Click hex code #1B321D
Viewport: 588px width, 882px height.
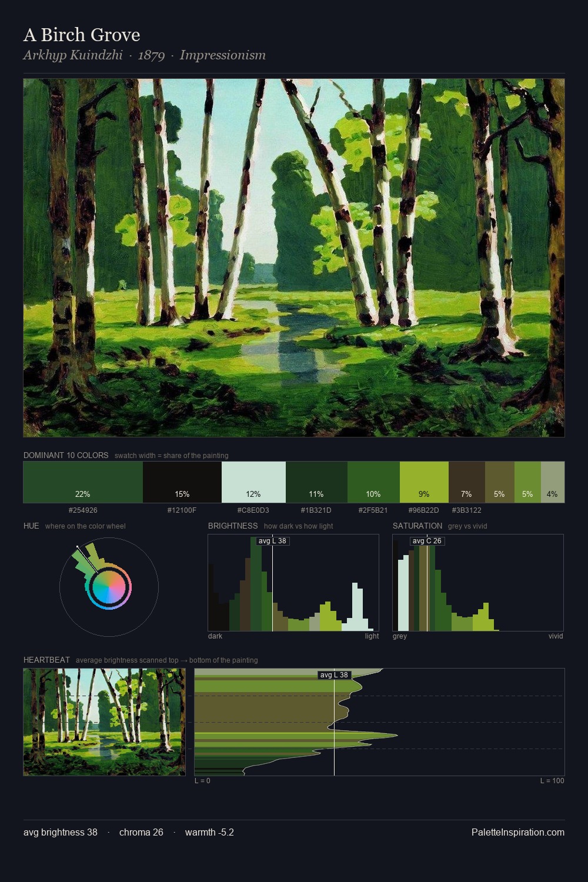pyautogui.click(x=316, y=510)
